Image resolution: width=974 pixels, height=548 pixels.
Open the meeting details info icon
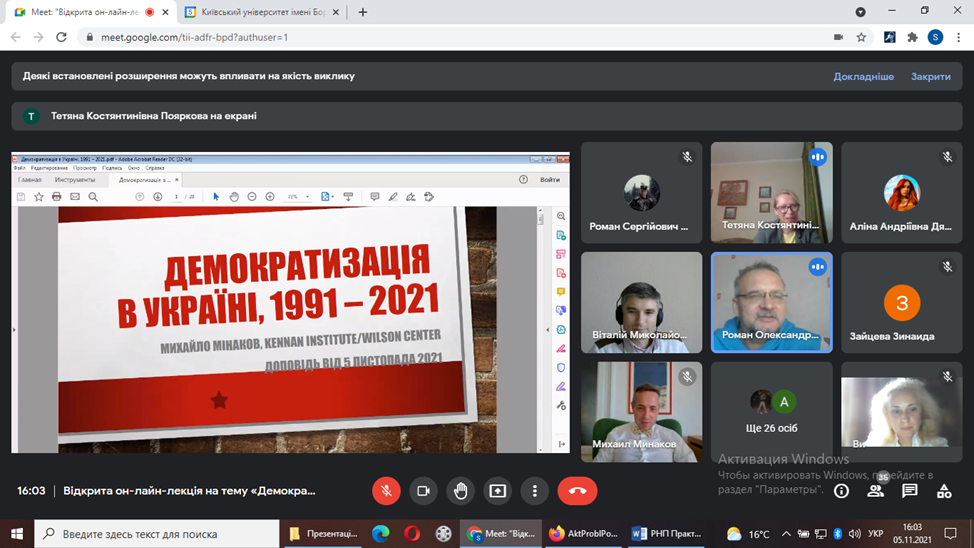[x=842, y=491]
